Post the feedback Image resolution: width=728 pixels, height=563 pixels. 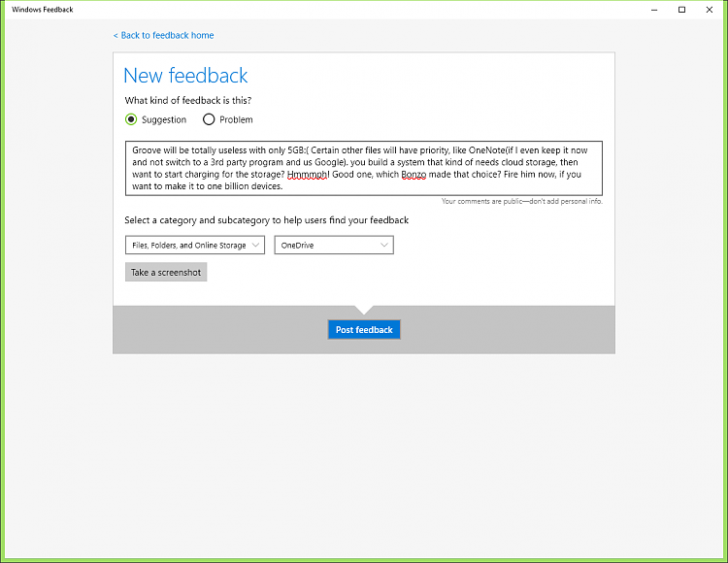click(x=364, y=330)
